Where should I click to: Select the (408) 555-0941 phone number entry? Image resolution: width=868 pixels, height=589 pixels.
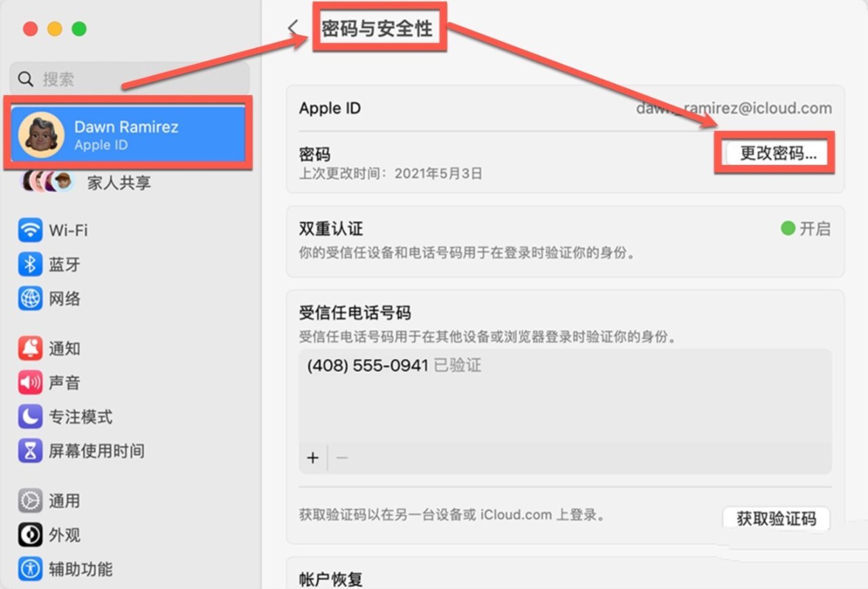pos(394,366)
